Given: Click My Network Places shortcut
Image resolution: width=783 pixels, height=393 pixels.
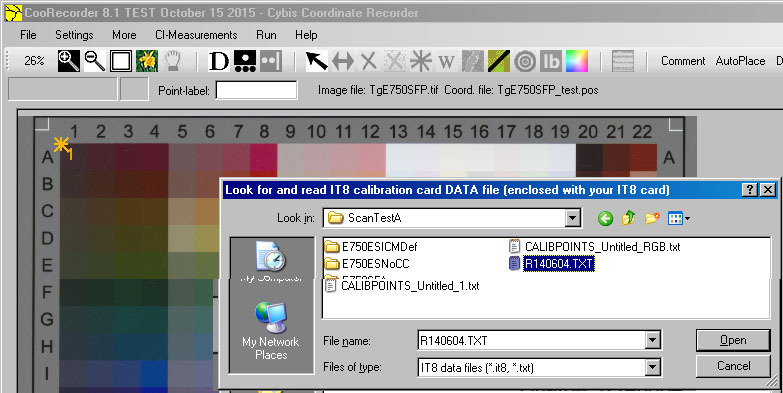Looking at the screenshot, I should [x=270, y=331].
